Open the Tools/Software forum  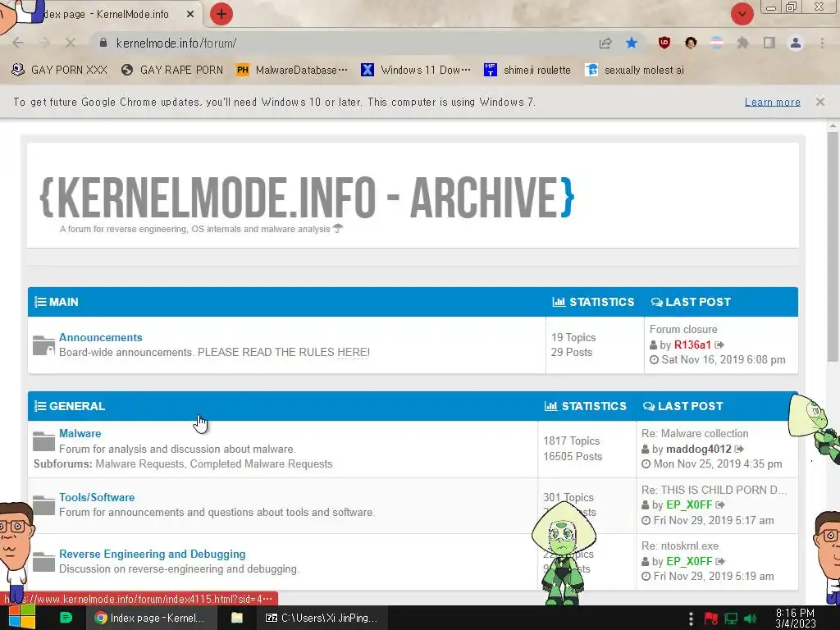click(97, 497)
